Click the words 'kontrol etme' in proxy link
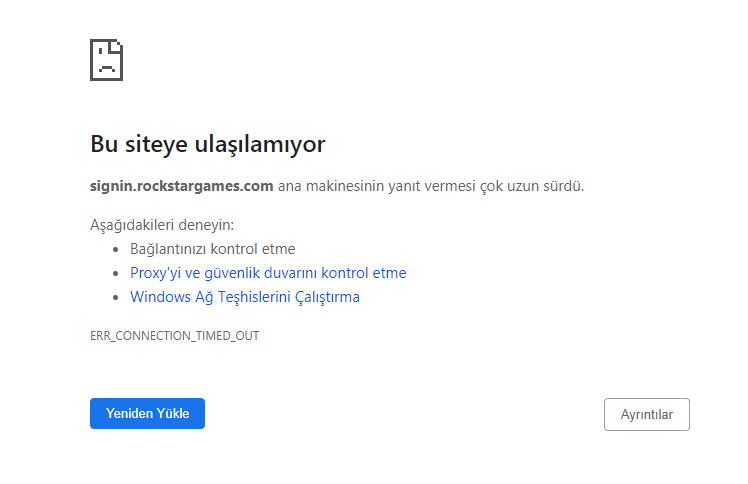748x484 pixels. [364, 273]
